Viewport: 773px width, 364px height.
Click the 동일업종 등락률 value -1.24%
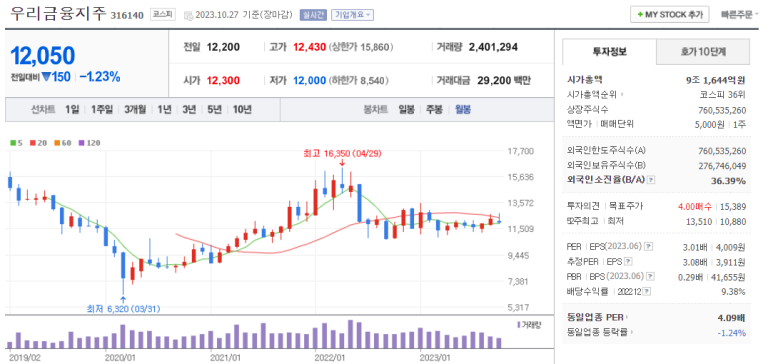(732, 333)
